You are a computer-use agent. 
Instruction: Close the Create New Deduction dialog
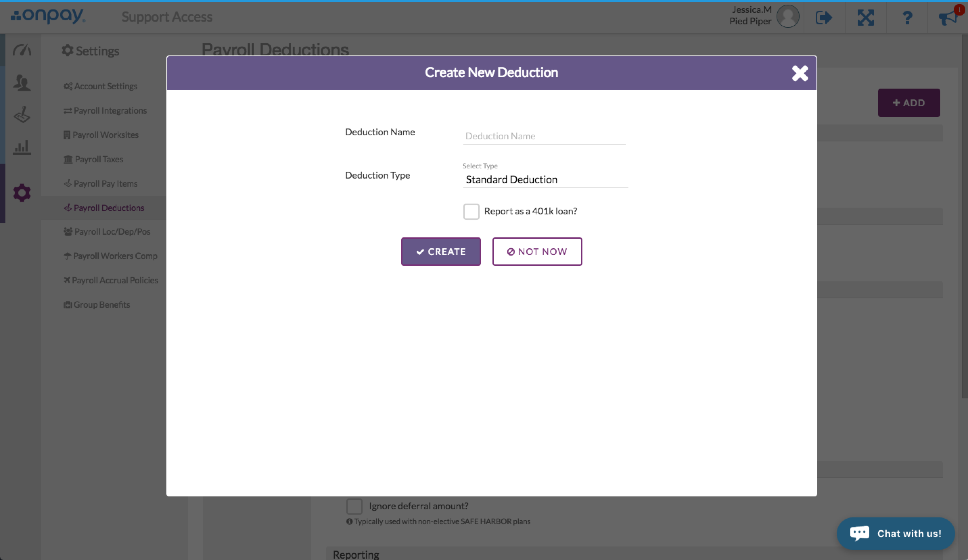800,73
